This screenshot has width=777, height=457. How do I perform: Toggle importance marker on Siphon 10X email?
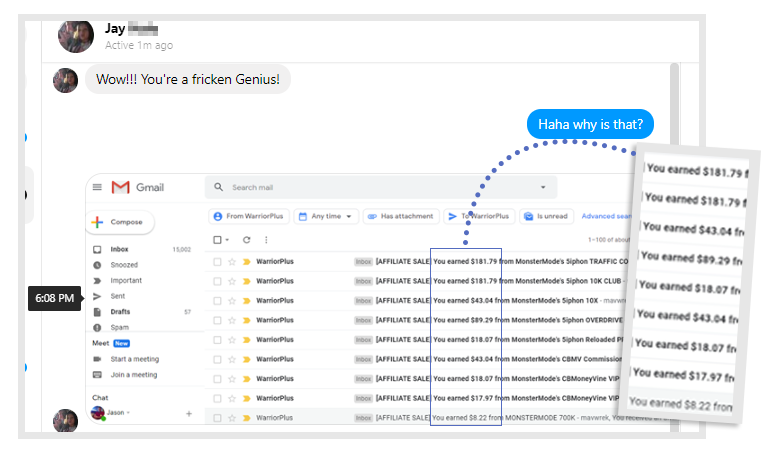click(246, 301)
